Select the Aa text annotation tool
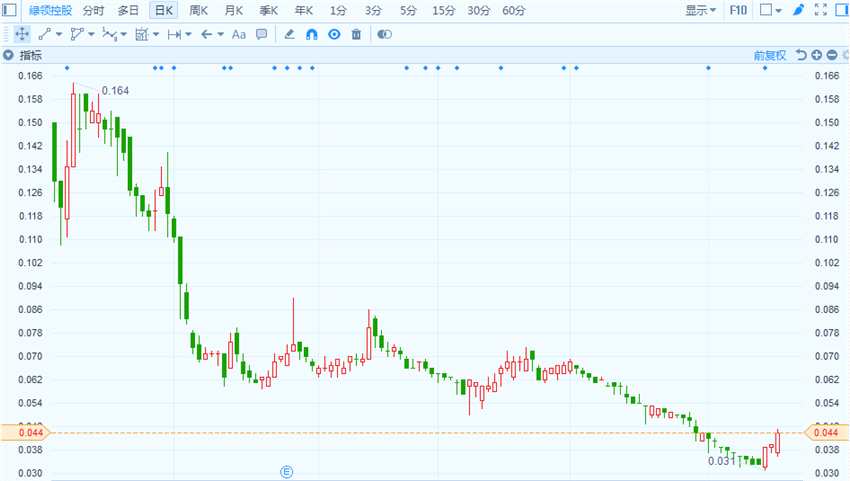 point(239,34)
